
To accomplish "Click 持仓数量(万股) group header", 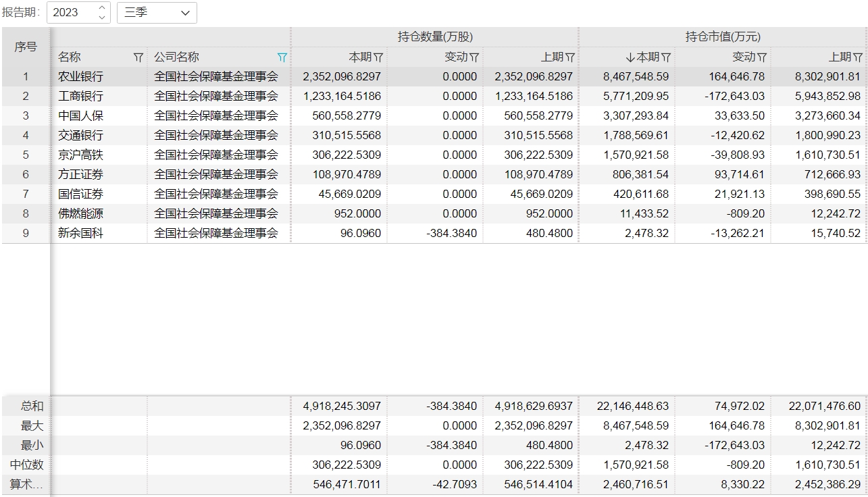I will [x=435, y=37].
